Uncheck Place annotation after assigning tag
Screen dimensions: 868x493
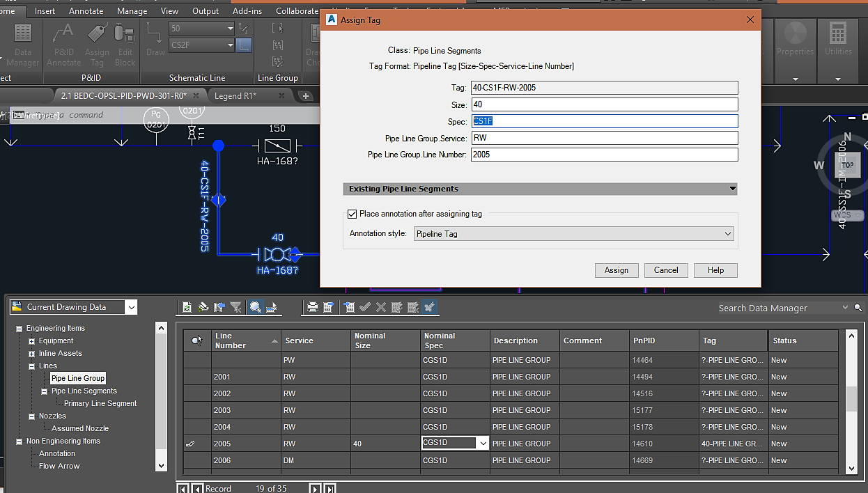[352, 214]
